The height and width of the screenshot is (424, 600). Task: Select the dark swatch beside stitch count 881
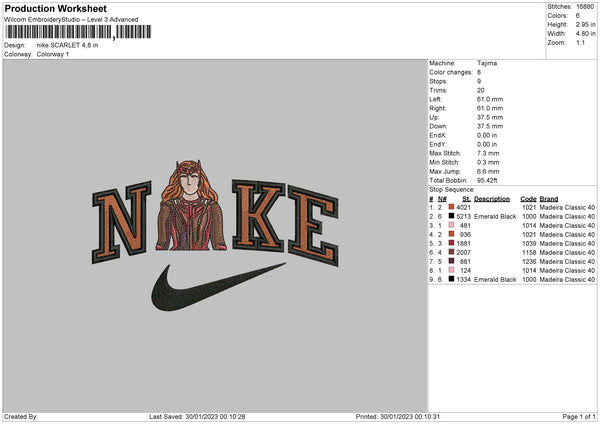tap(452, 261)
